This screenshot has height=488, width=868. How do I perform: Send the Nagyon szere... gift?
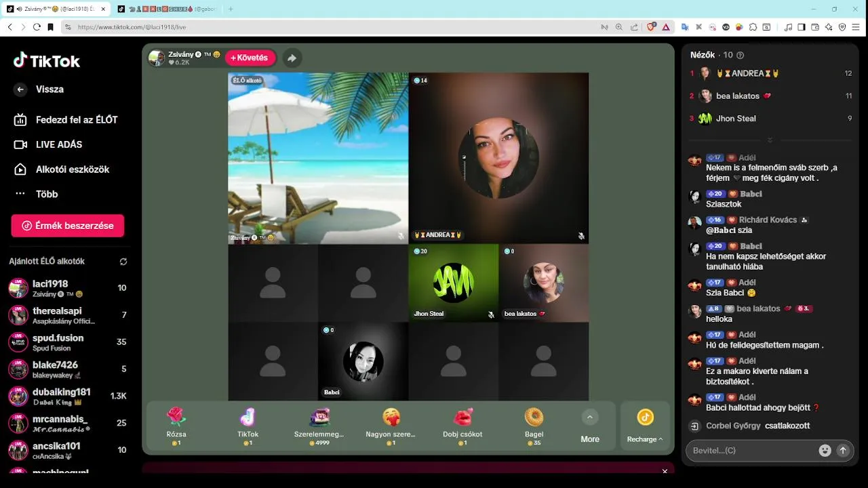coord(391,426)
